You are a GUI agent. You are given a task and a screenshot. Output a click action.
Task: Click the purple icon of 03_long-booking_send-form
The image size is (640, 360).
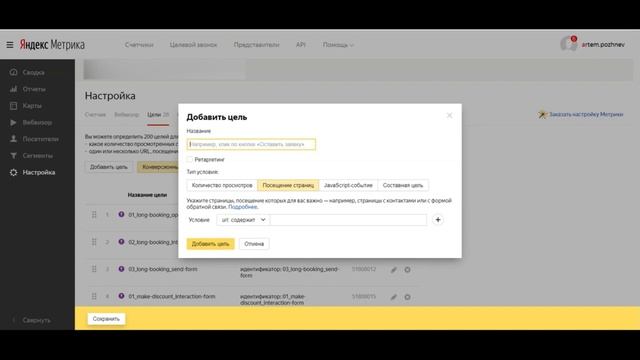click(x=121, y=269)
